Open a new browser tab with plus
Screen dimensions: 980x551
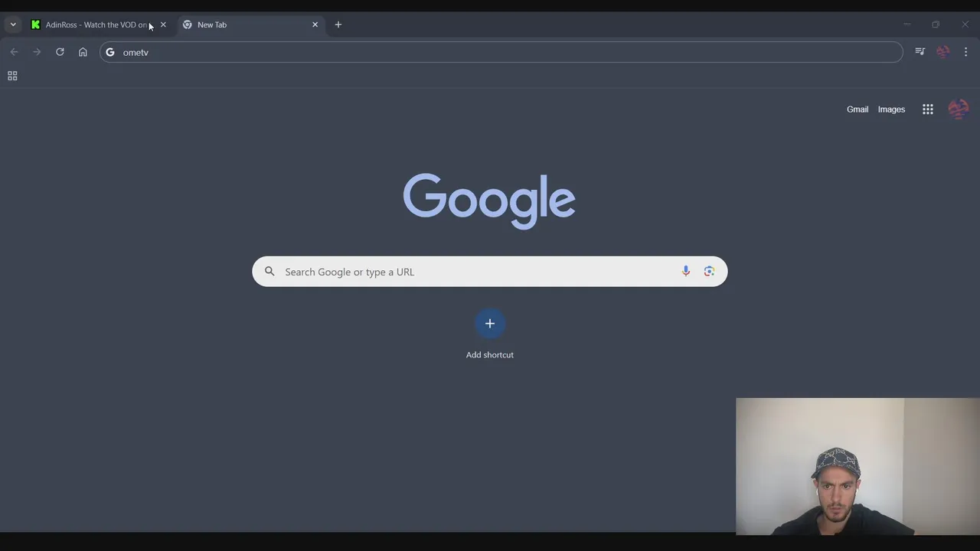[338, 24]
